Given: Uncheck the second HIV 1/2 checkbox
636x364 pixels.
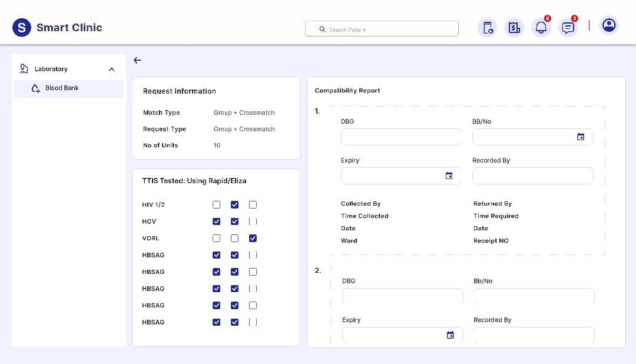Looking at the screenshot, I should pyautogui.click(x=234, y=204).
